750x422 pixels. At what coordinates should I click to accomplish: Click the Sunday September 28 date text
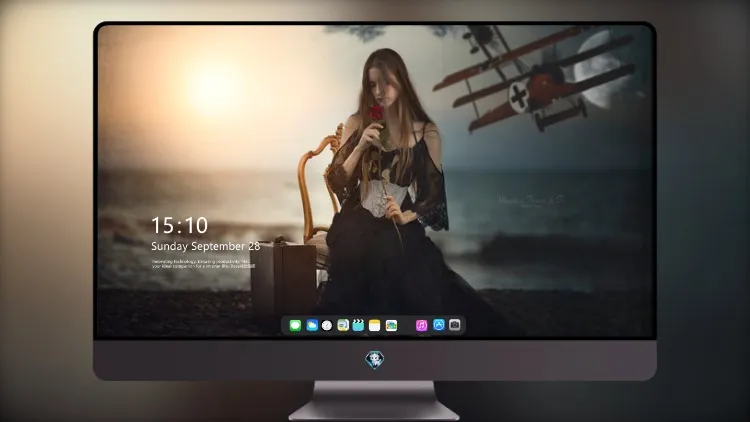coord(206,246)
